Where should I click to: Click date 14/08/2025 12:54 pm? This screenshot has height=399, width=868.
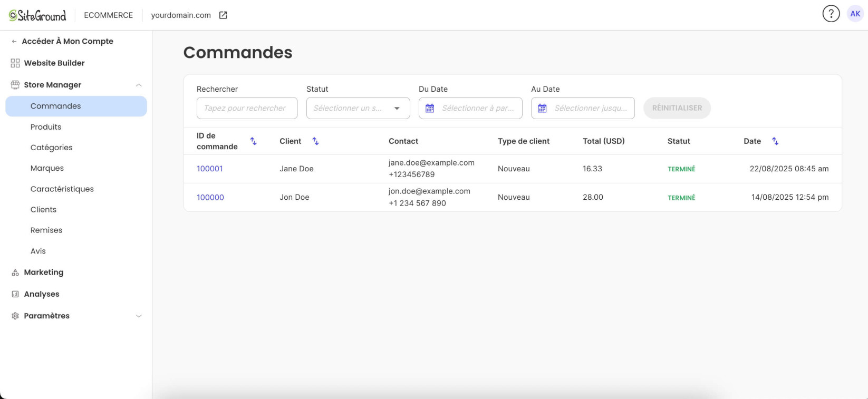click(790, 197)
